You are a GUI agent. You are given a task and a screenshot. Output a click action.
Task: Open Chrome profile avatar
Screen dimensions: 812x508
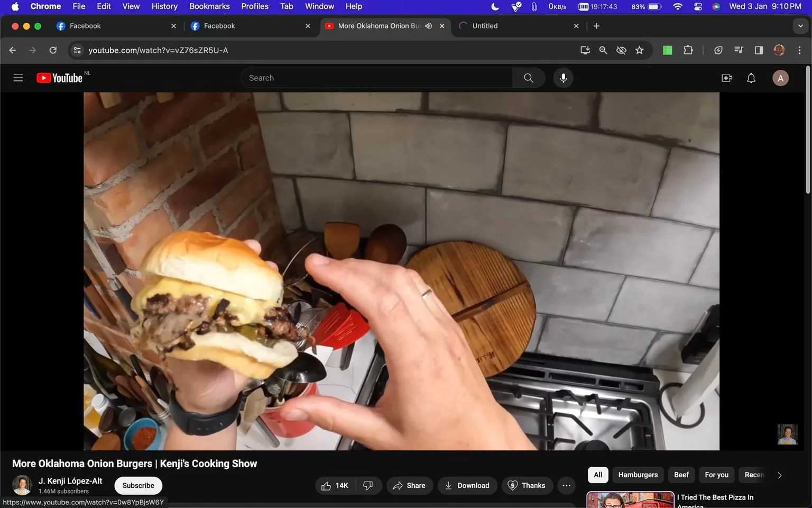(779, 50)
